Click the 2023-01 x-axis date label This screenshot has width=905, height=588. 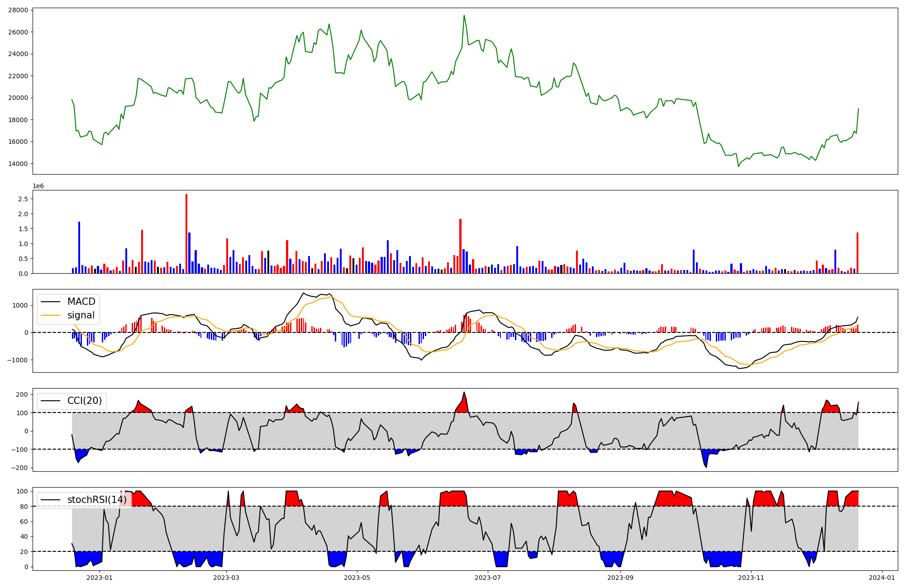[99, 578]
